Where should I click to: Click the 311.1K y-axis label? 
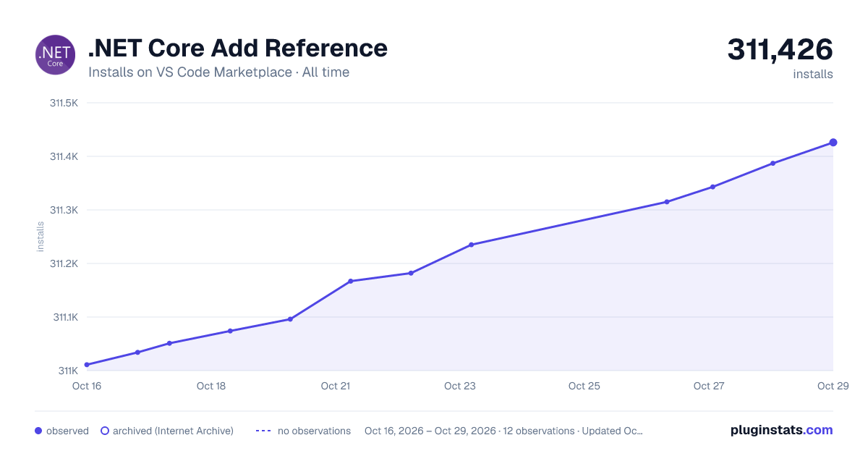(65, 317)
